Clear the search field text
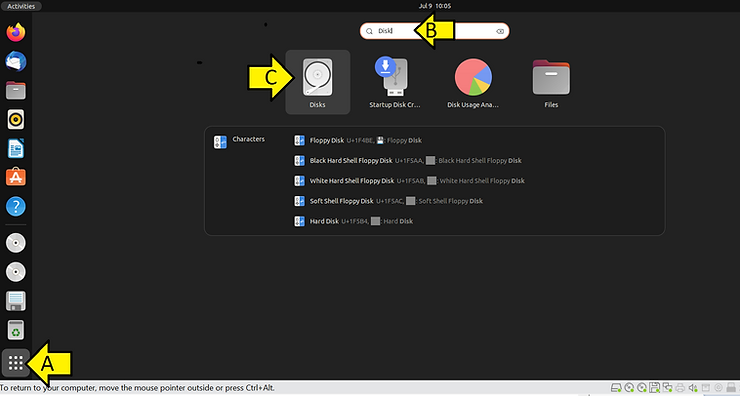Image resolution: width=740 pixels, height=396 pixels. click(500, 31)
